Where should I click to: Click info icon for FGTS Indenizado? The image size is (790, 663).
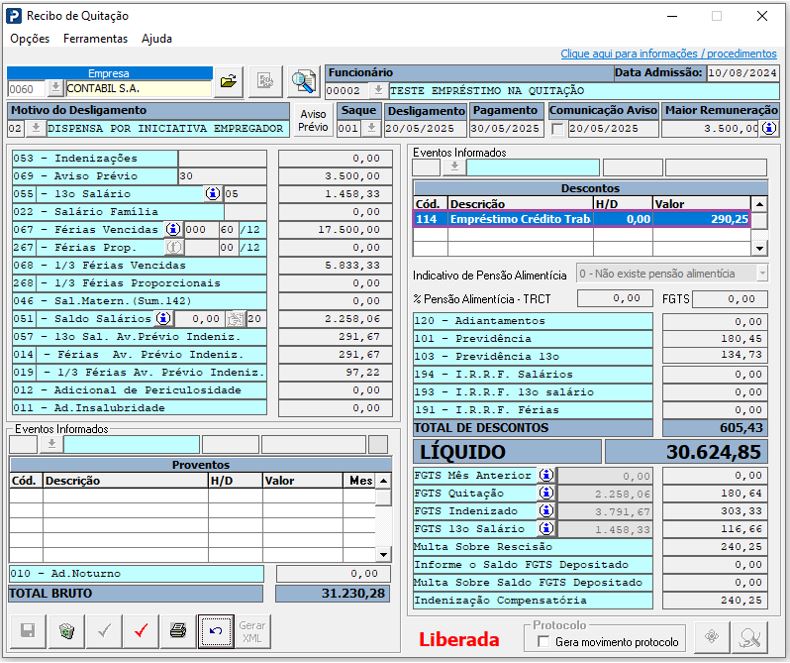click(546, 510)
